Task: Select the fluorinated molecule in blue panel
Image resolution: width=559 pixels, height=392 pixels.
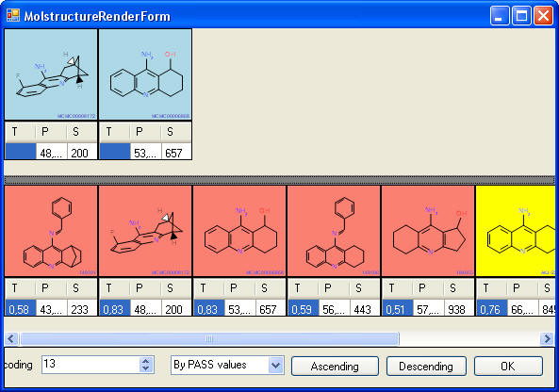Action: coord(51,74)
